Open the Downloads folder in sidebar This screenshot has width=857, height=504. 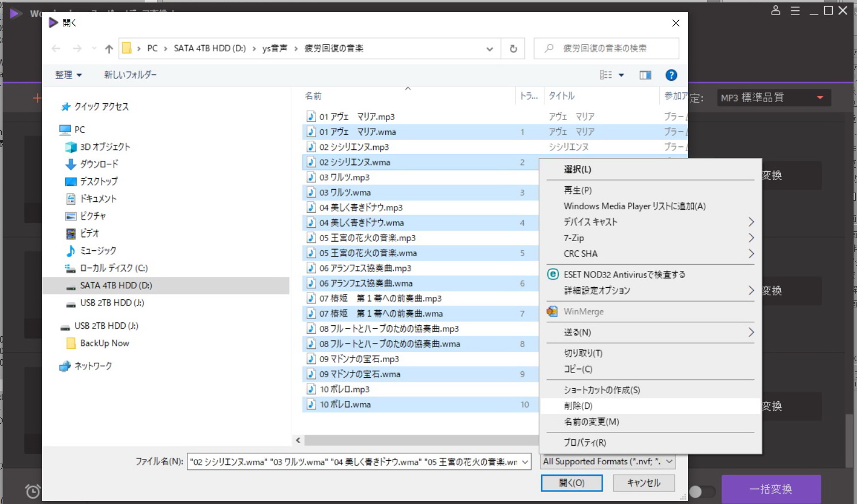tap(99, 164)
